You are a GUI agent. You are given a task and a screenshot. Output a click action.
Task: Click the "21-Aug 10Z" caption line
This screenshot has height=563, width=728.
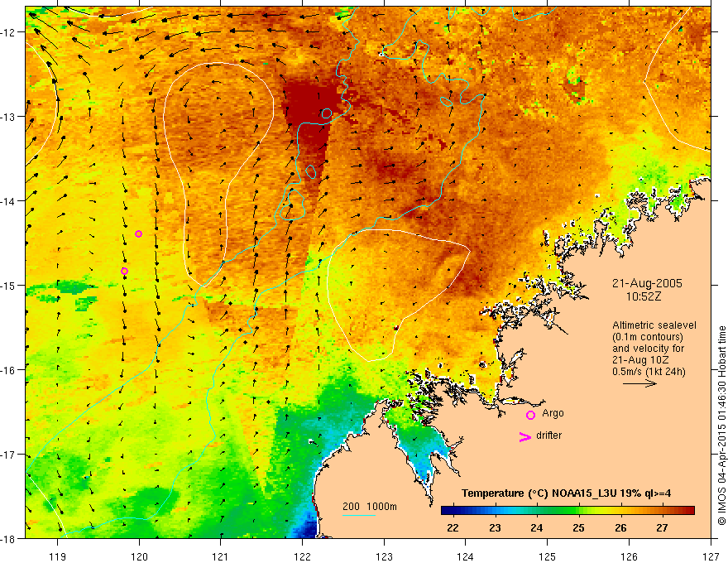pos(639,360)
